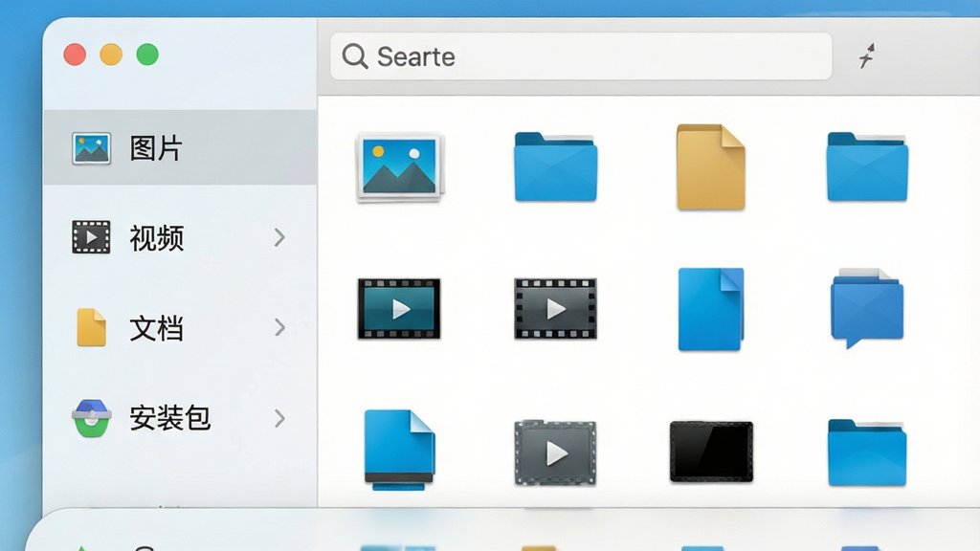
Task: Select the tan yellow document file
Action: click(711, 166)
